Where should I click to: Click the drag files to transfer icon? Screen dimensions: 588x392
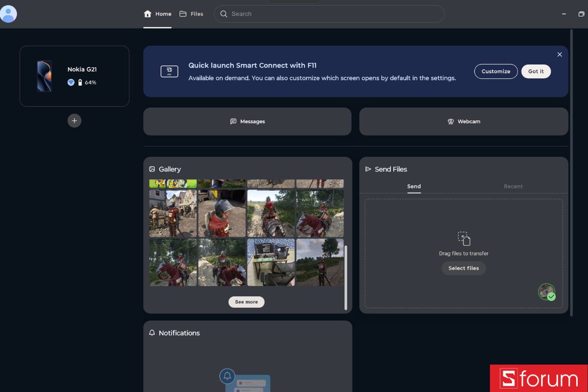pos(464,239)
